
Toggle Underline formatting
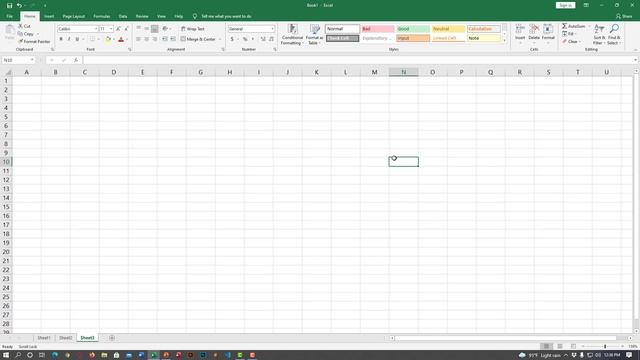pos(77,39)
